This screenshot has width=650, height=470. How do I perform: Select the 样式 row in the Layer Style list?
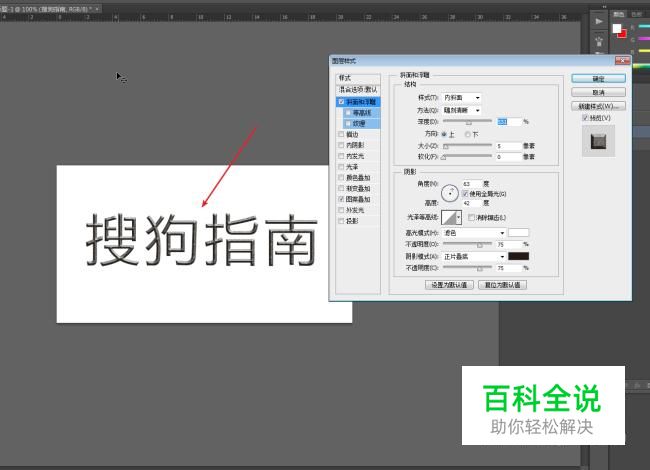(358, 78)
